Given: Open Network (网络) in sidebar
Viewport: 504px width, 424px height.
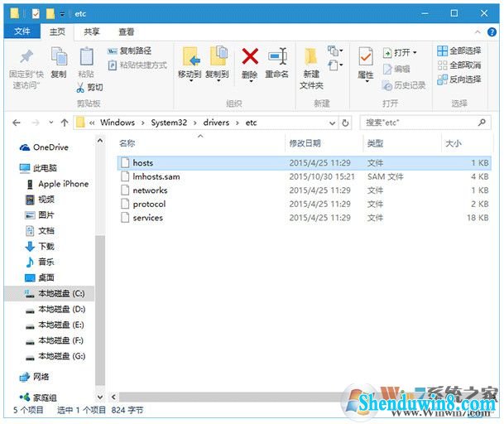Looking at the screenshot, I should pos(34,377).
